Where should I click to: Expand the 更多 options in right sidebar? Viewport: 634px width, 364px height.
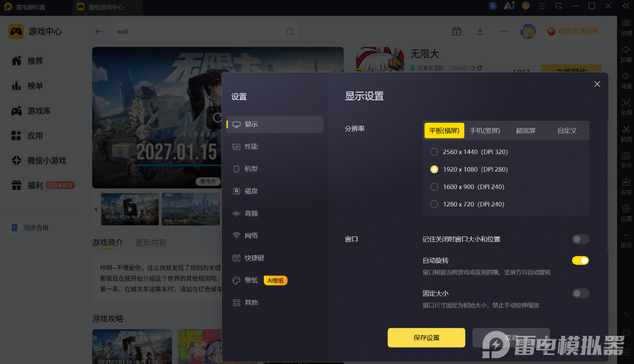click(x=626, y=239)
